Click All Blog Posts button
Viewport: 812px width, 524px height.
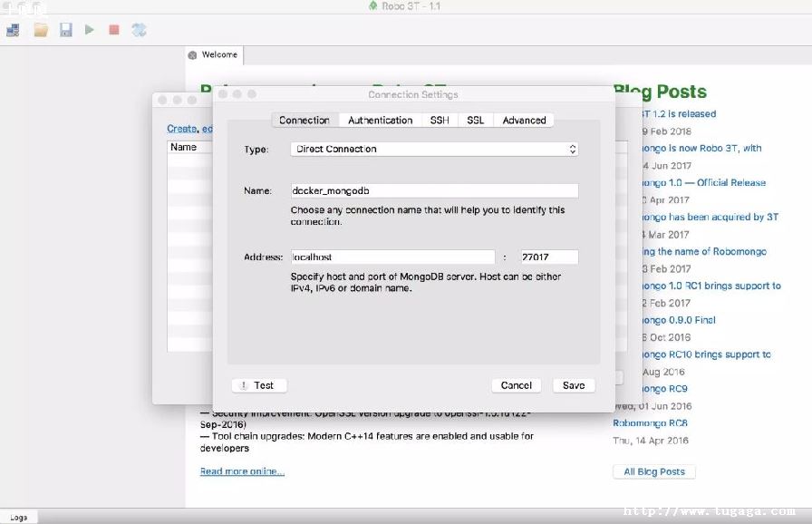point(654,471)
